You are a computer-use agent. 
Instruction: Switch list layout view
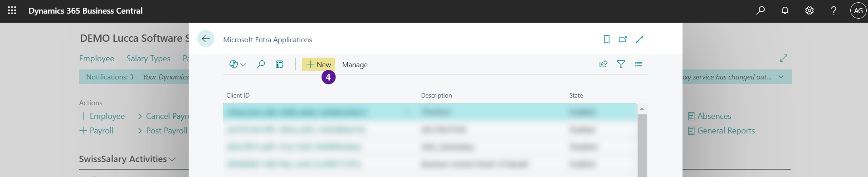[639, 64]
